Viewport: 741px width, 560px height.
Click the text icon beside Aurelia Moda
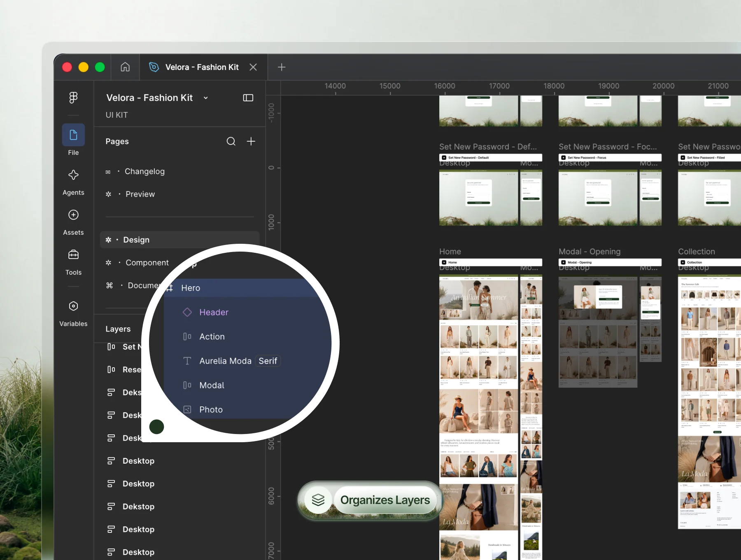(x=187, y=361)
